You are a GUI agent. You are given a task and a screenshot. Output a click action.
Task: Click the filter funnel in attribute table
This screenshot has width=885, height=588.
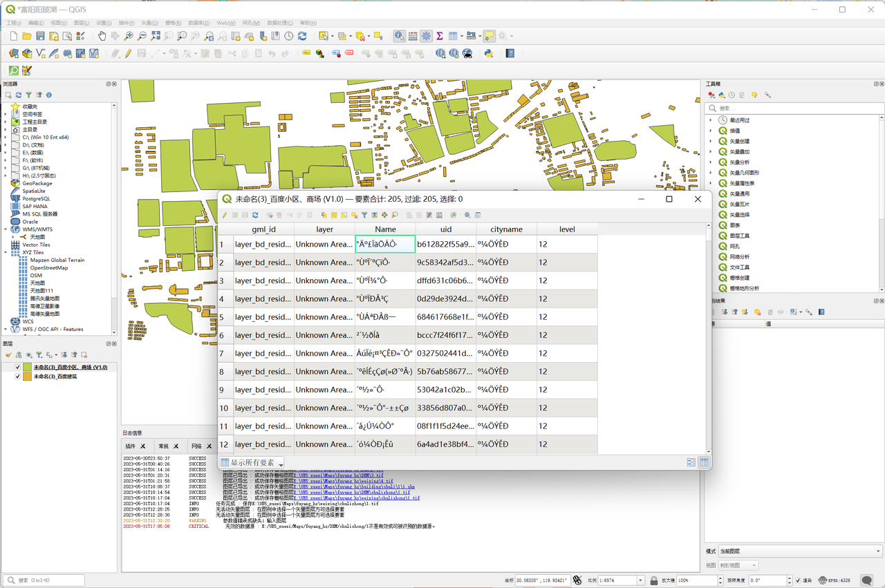point(364,215)
